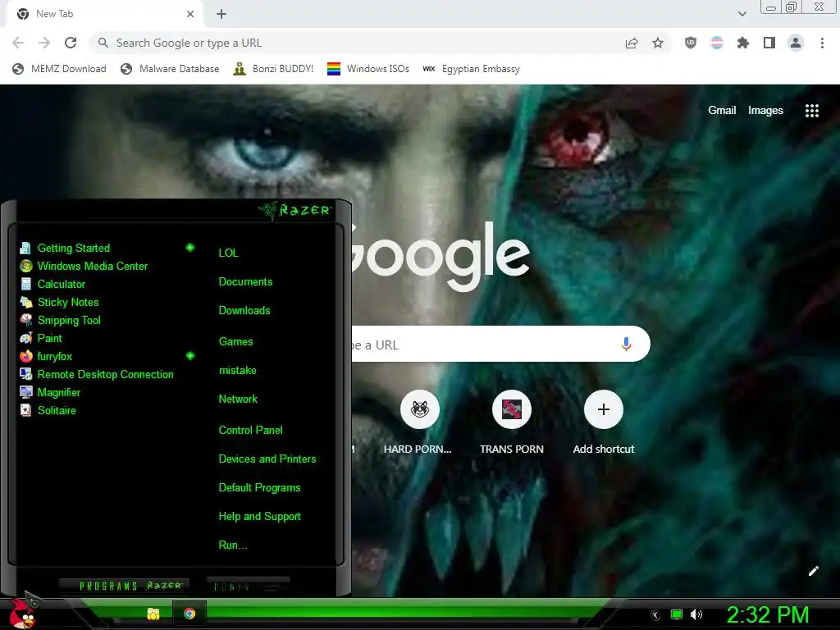The image size is (840, 630).
Task: Click the Google search box
Action: coord(501,344)
